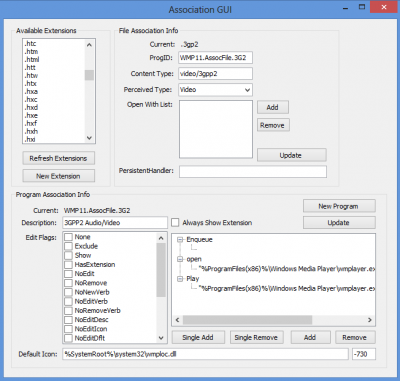The width and height of the screenshot is (400, 381).
Task: Click the Description input field
Action: click(115, 223)
